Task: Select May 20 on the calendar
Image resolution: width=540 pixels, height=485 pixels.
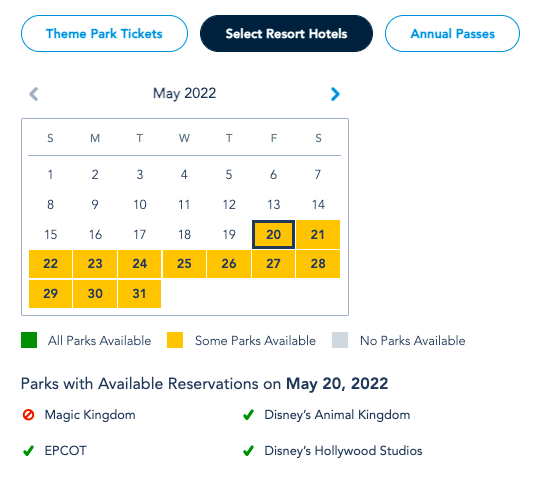Action: [x=273, y=235]
